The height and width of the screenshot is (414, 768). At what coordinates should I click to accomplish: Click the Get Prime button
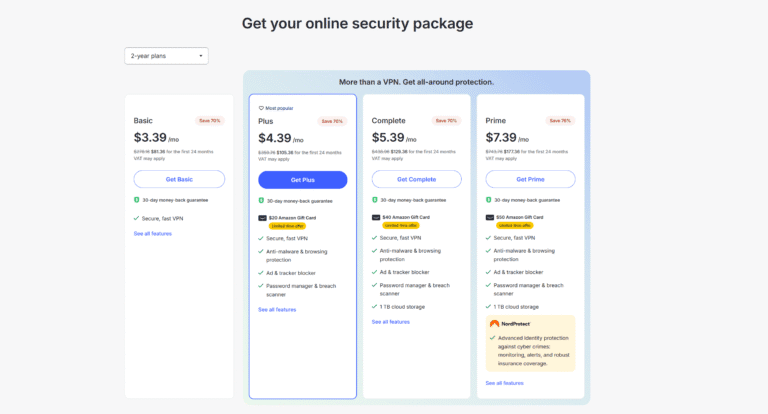tap(530, 179)
